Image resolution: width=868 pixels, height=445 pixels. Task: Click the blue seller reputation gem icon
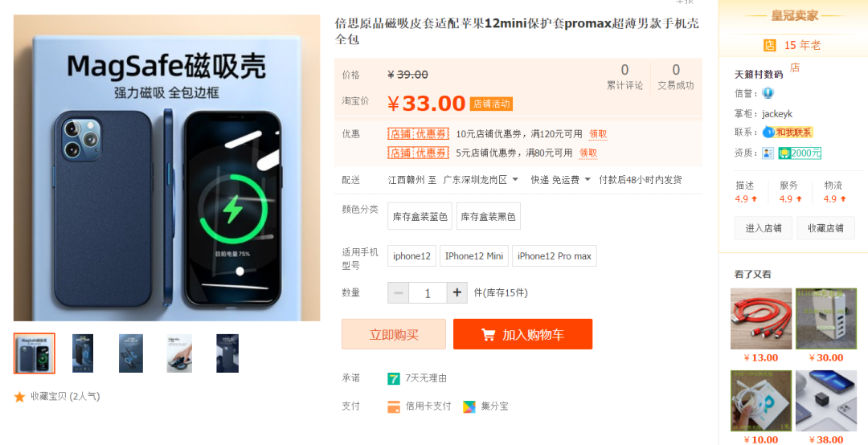pyautogui.click(x=768, y=93)
